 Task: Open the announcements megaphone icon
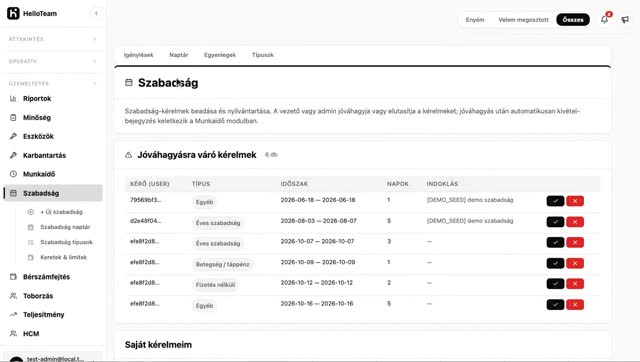tap(625, 19)
